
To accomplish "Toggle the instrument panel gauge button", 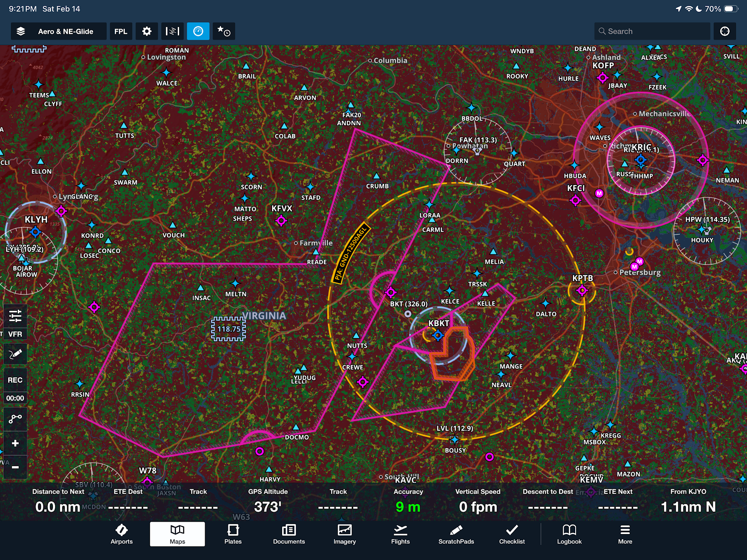I will [198, 31].
